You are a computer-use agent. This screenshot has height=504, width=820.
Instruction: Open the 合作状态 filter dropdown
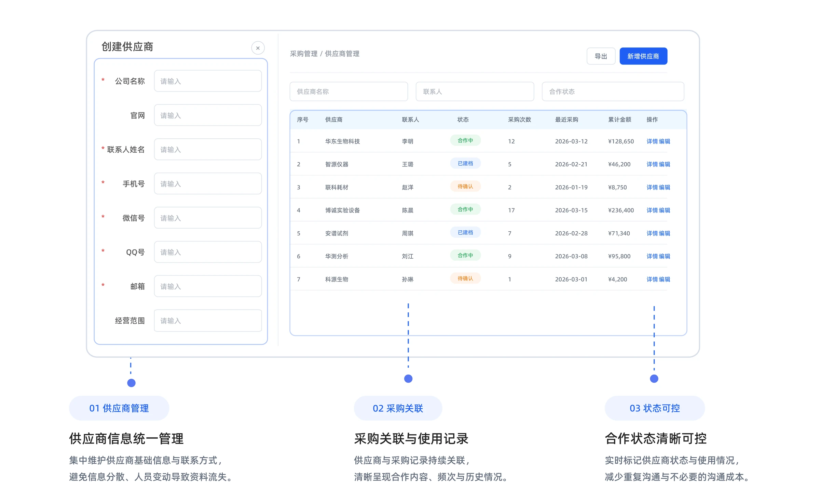pos(613,91)
